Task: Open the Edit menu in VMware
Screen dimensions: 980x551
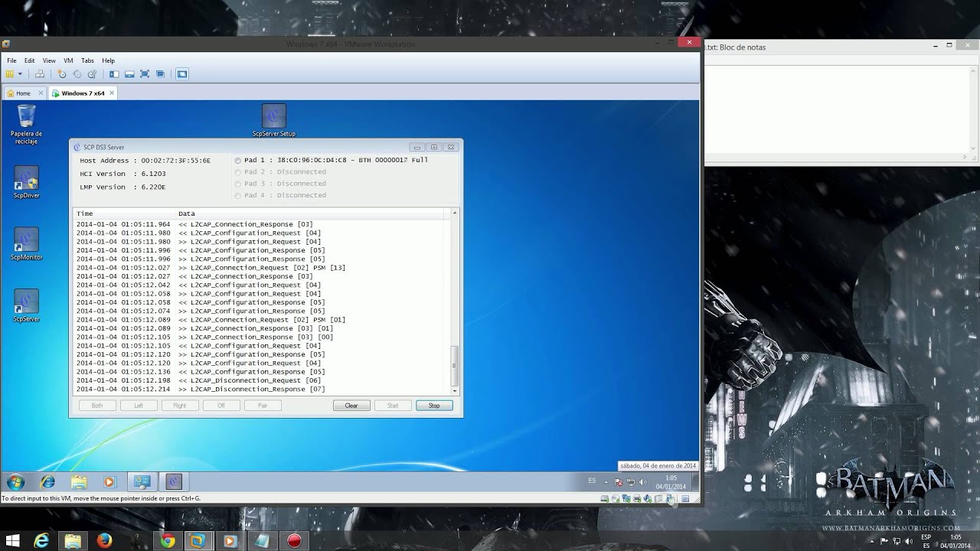Action: pos(29,60)
